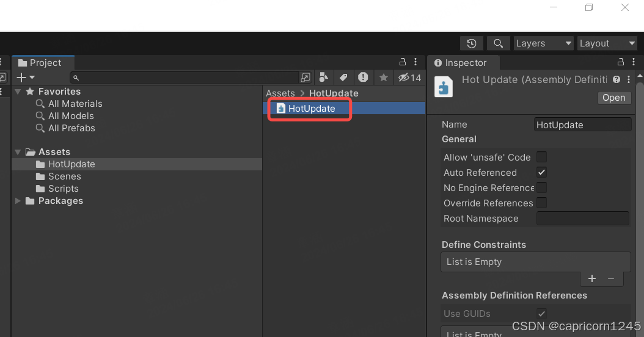Image resolution: width=644 pixels, height=337 pixels.
Task: Add a Define Constraint with plus button
Action: pos(591,278)
